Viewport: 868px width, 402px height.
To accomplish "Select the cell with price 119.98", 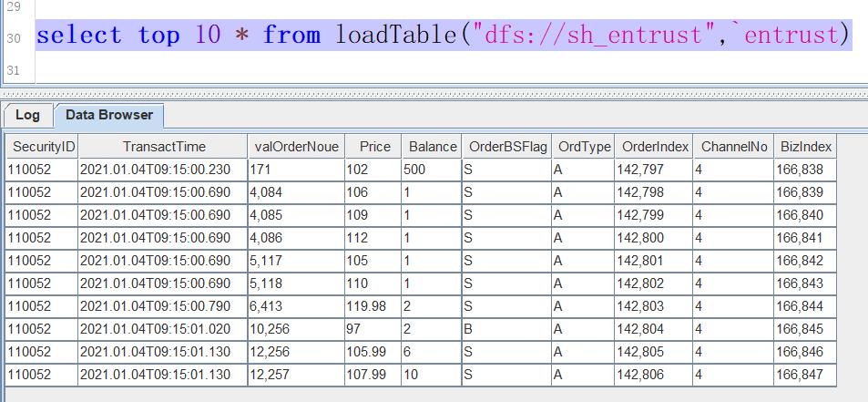I will tap(373, 306).
